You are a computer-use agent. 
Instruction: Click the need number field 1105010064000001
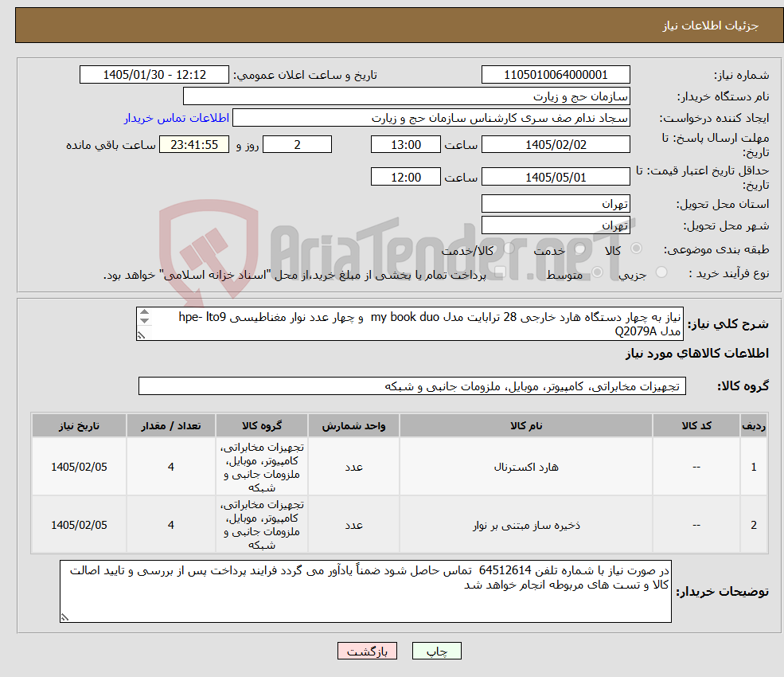[556, 75]
